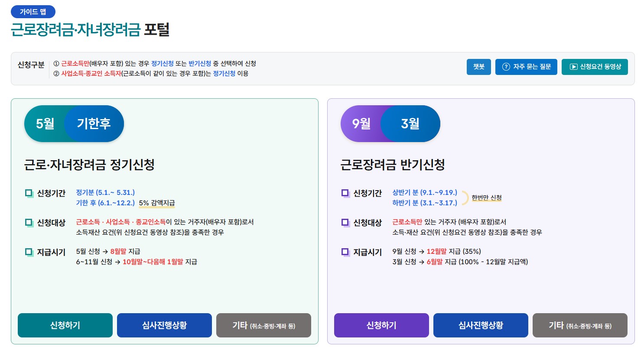This screenshot has height=350, width=644.
Task: Click the checklist icon beside 지급시기 on left card
Action: tap(29, 252)
